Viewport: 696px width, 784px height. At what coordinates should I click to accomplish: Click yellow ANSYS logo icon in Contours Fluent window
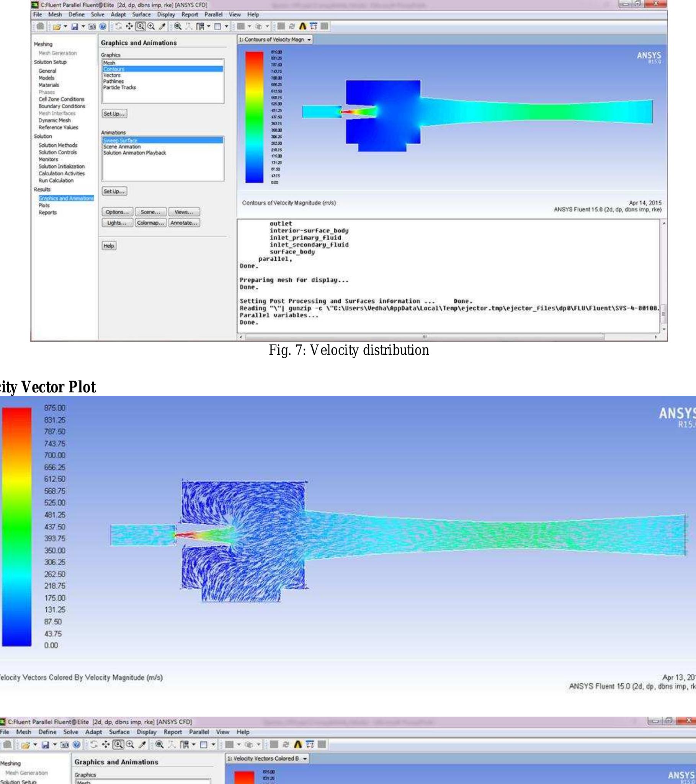click(303, 27)
